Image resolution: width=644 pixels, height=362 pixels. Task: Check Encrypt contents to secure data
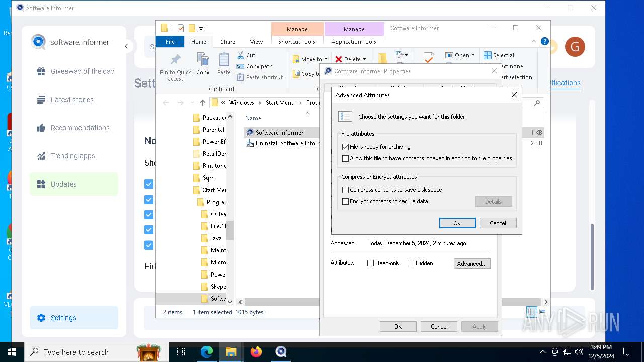point(345,201)
